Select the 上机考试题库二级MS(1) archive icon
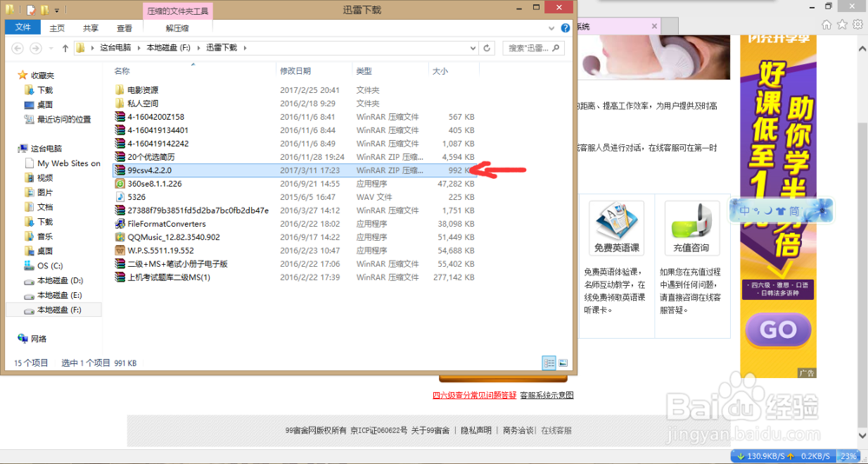This screenshot has height=464, width=868. click(120, 277)
